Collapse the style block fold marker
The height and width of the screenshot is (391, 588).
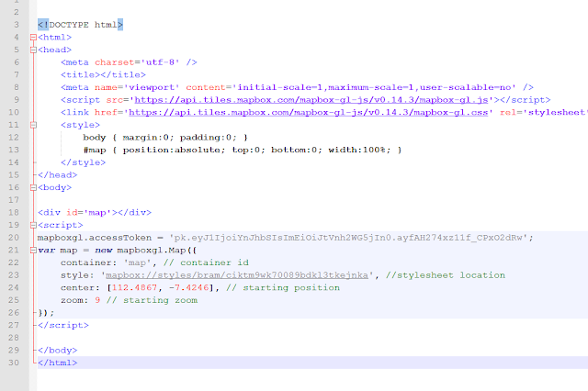pos(33,125)
